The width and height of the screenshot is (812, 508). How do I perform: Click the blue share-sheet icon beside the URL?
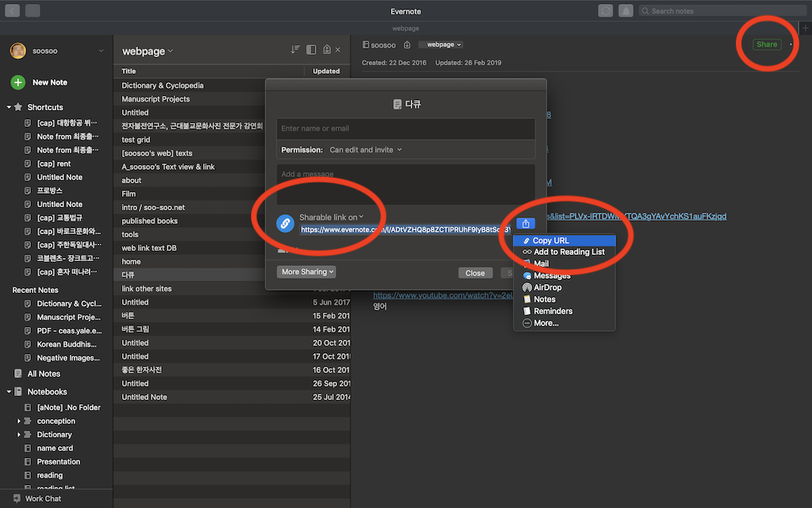pos(526,223)
